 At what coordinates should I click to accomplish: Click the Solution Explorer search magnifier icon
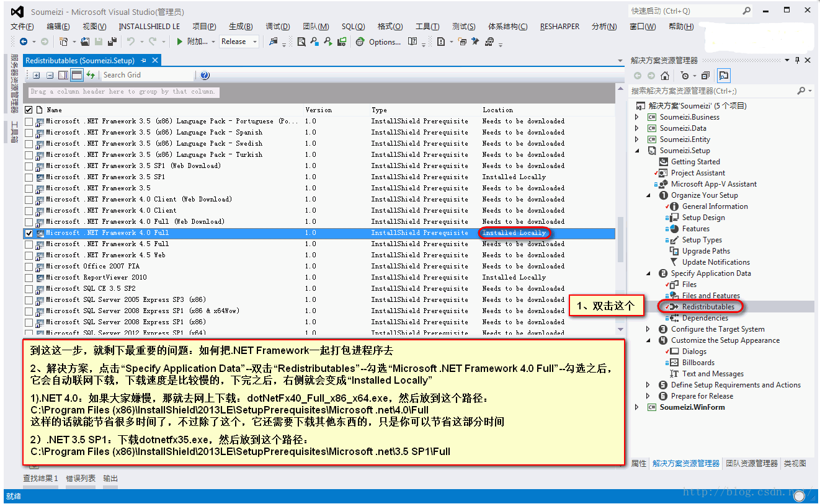802,91
